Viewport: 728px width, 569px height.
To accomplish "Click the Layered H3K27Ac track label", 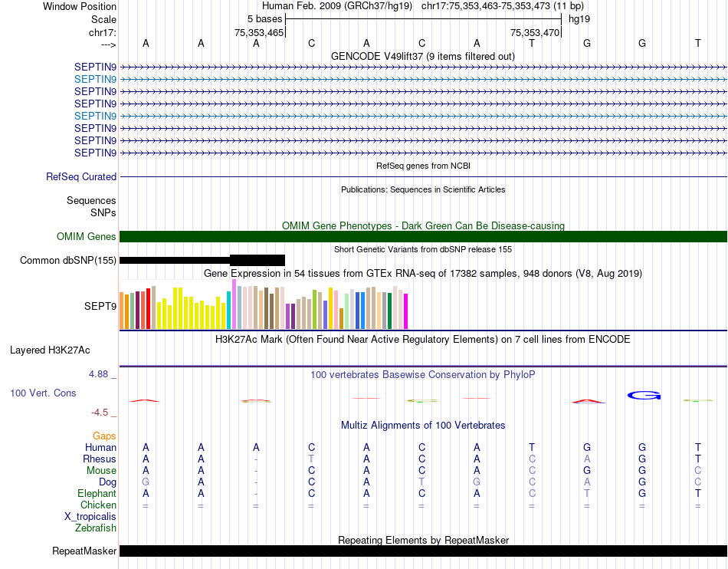I will pos(50,350).
